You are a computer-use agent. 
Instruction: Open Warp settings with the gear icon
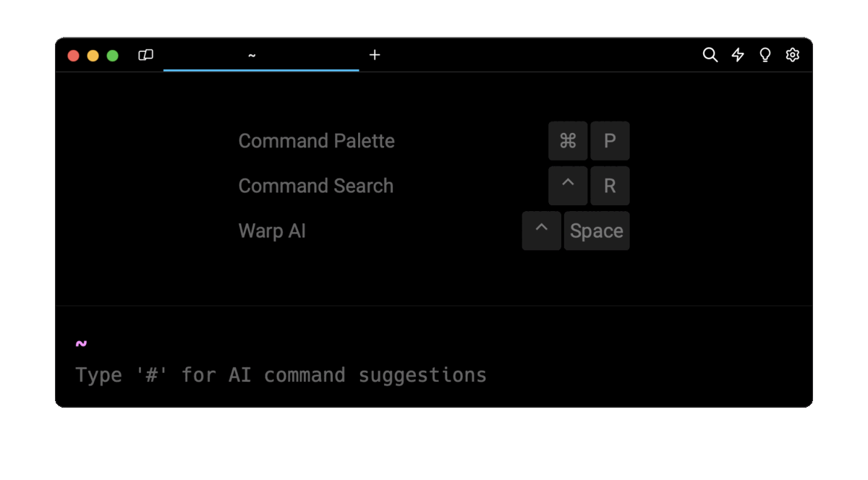[792, 55]
